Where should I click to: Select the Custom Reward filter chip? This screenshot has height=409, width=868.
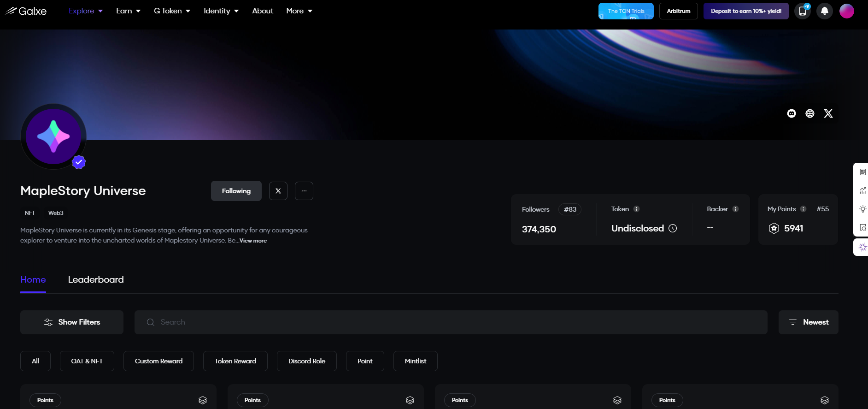(x=158, y=361)
